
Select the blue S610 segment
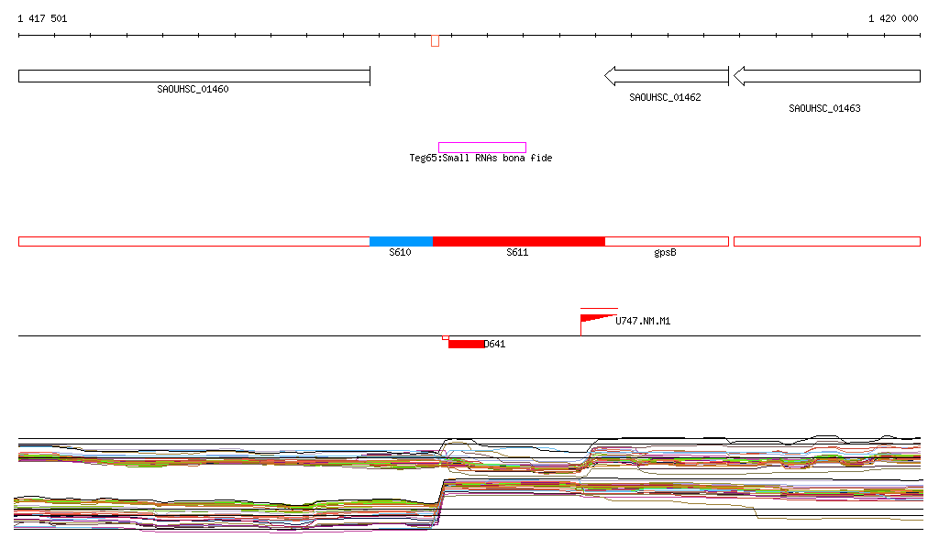pos(401,241)
